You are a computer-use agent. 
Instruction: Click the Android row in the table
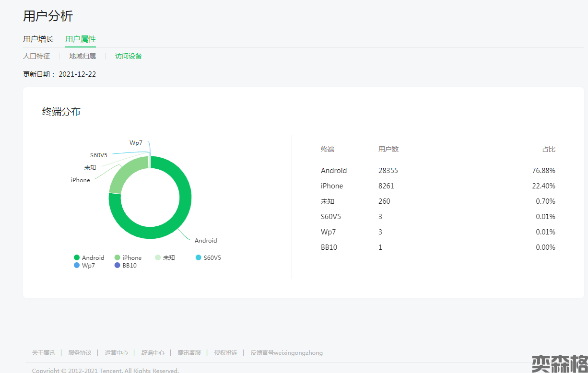pos(334,171)
